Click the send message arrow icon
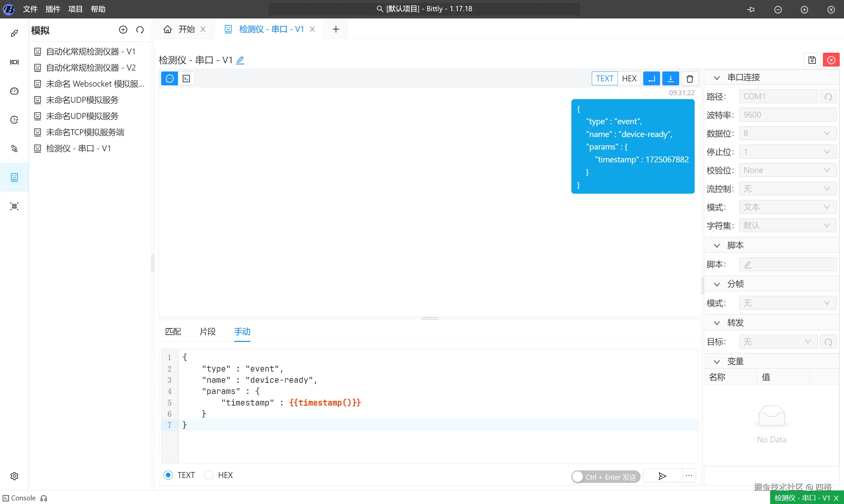 tap(662, 476)
